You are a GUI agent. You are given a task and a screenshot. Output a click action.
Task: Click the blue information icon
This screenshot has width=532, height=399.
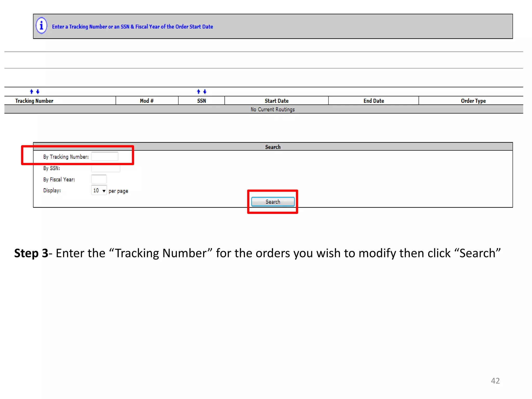42,26
